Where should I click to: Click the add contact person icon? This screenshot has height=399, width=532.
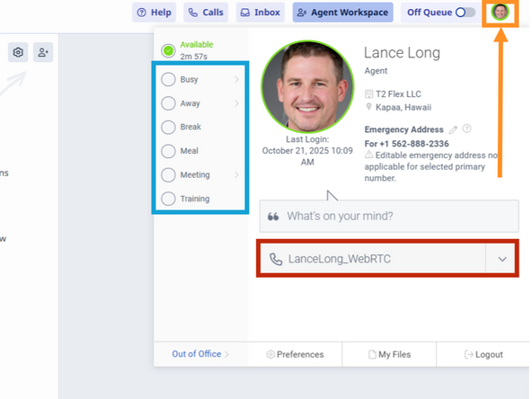pyautogui.click(x=43, y=52)
